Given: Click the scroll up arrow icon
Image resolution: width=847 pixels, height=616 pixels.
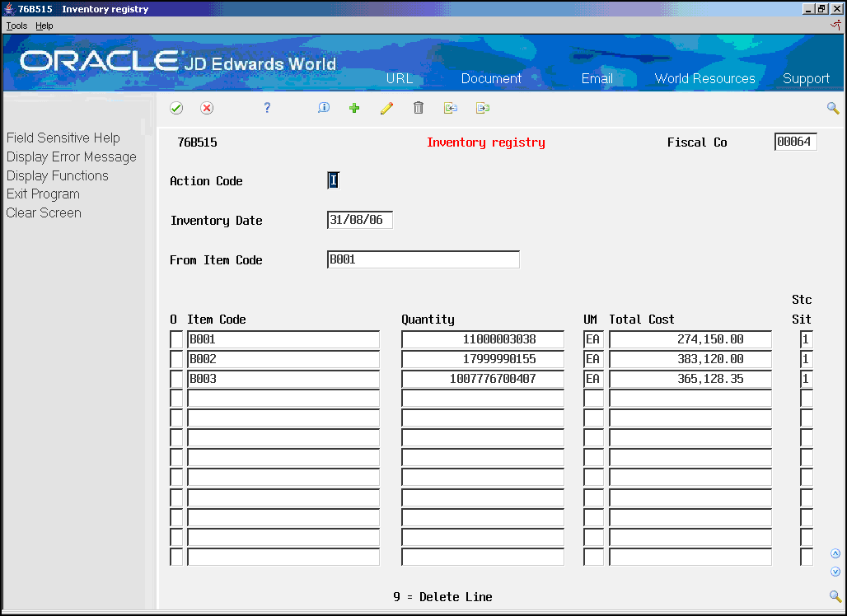Looking at the screenshot, I should click(835, 553).
